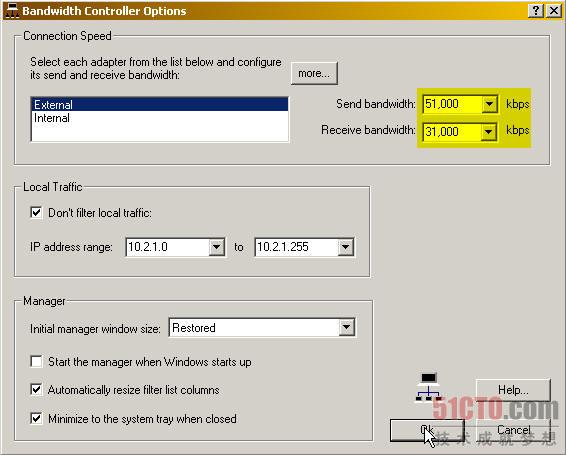
Task: Open the Help... button
Action: [513, 390]
